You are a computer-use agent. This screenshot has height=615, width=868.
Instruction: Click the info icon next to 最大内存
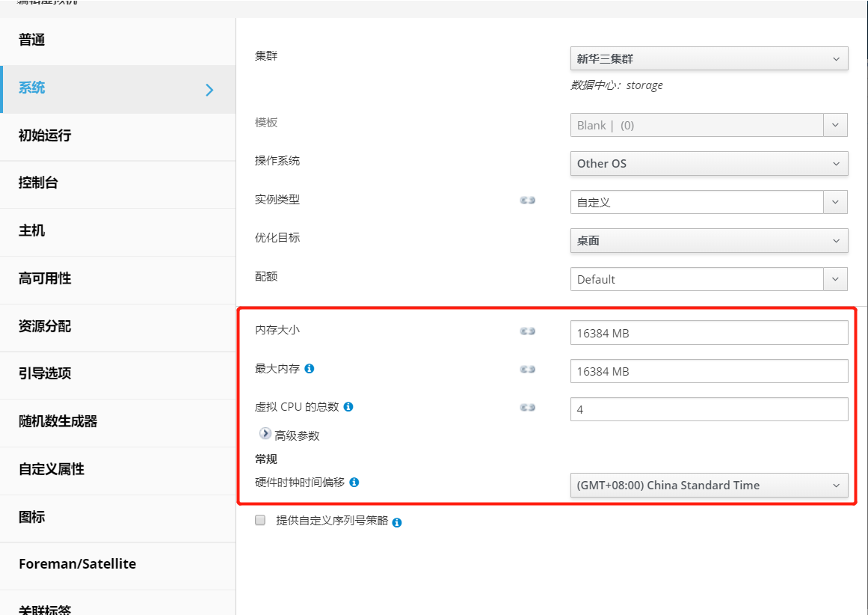click(x=310, y=368)
